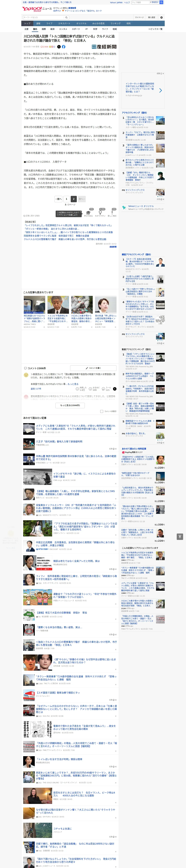
Task: Share the first comment on X
Action: click(115, 389)
